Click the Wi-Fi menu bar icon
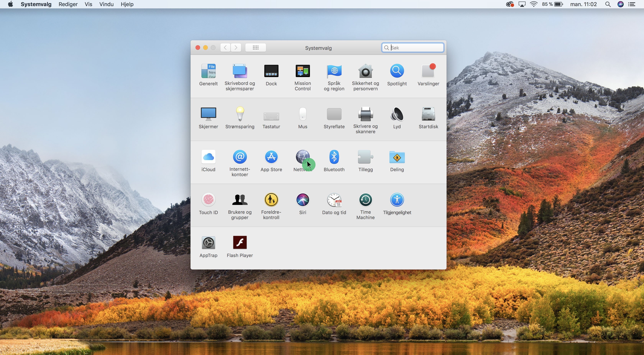644x355 pixels. tap(534, 4)
